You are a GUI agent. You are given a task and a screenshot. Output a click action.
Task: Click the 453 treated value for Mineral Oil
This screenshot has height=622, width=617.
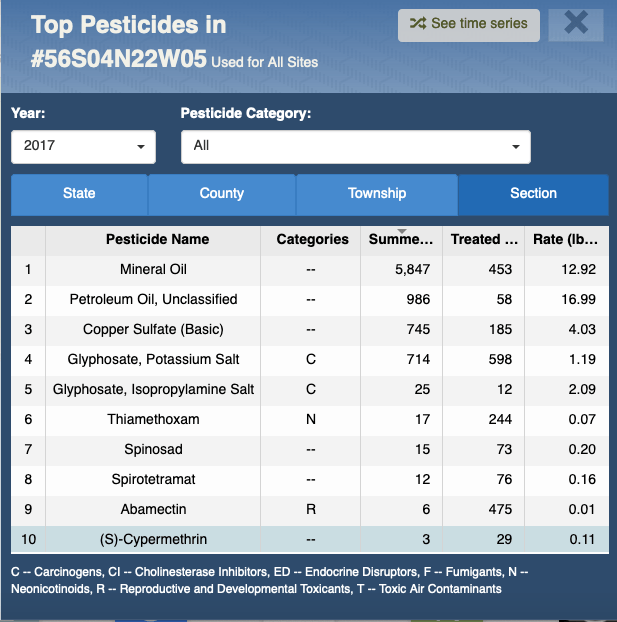(500, 270)
